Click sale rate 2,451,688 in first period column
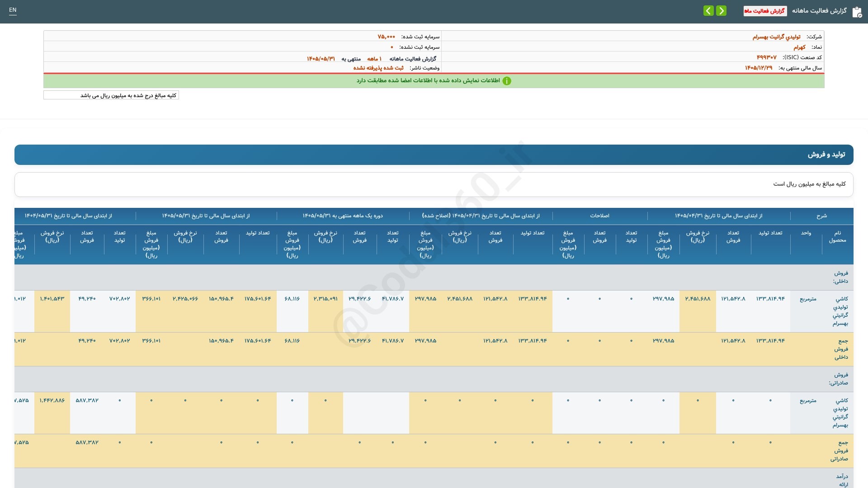 point(698,299)
